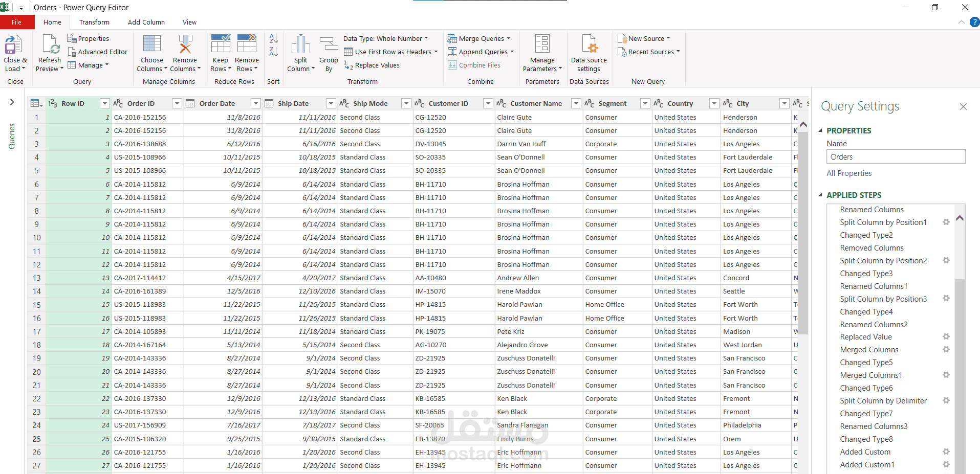Open query Properties in the ribbon

[x=88, y=38]
